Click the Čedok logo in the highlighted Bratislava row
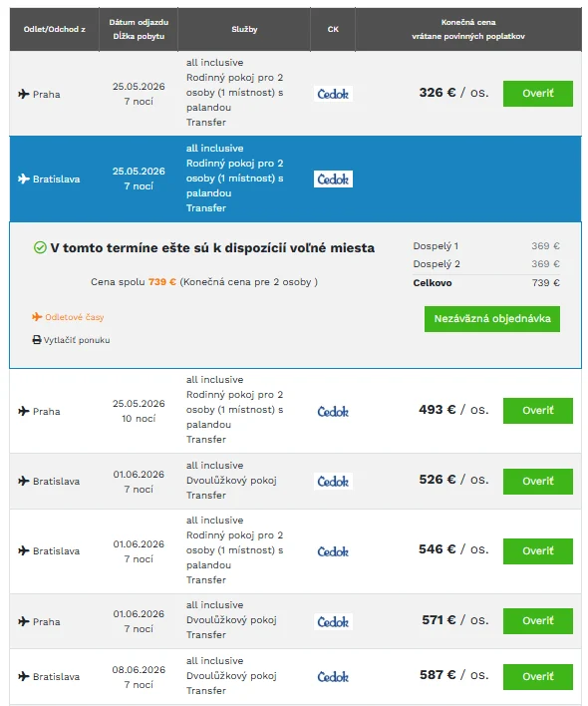This screenshot has height=706, width=588. point(333,178)
